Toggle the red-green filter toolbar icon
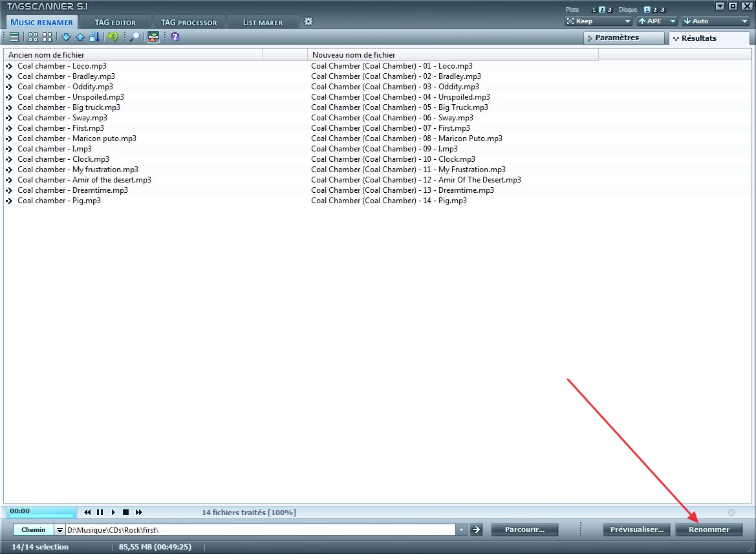Image resolution: width=756 pixels, height=554 pixels. click(x=153, y=37)
